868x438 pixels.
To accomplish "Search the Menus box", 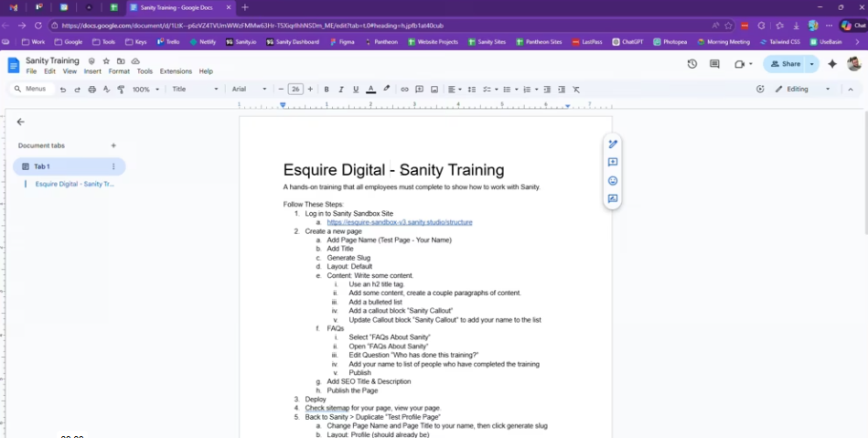I will [x=32, y=89].
